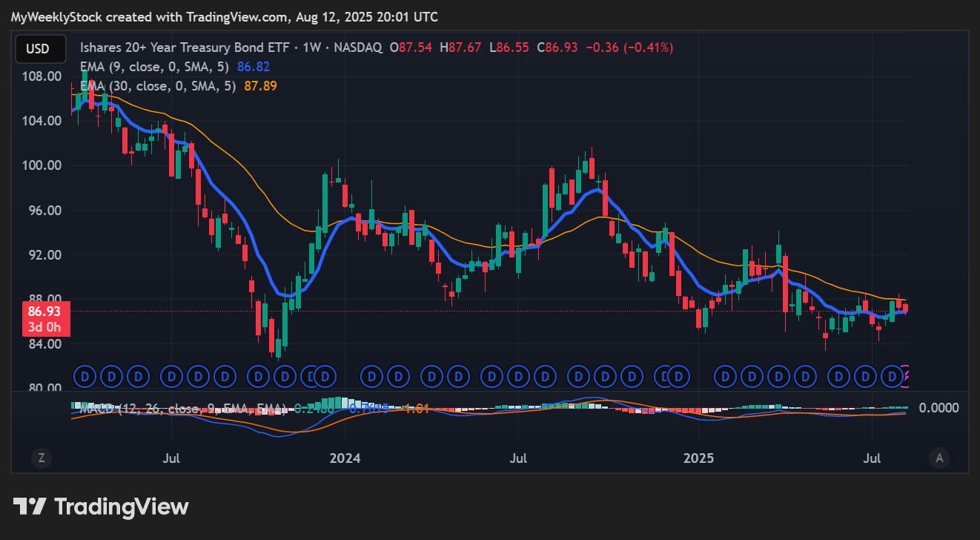The image size is (980, 540).
Task: Click the −0.36 (−0.41%) change value
Action: pyautogui.click(x=629, y=47)
